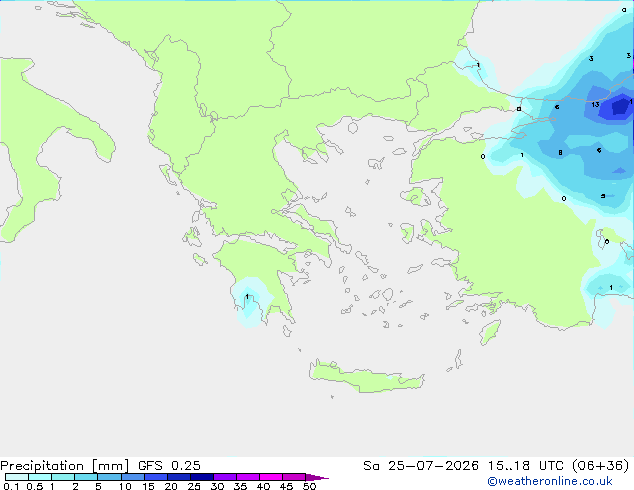
Task: Click the '25' legend label
Action: coord(194,486)
